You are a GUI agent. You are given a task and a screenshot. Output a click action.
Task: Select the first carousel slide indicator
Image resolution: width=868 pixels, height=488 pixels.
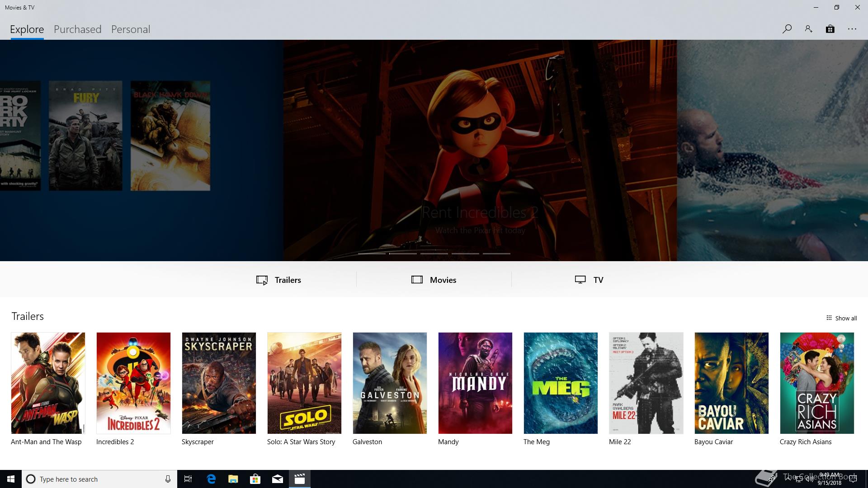point(372,253)
